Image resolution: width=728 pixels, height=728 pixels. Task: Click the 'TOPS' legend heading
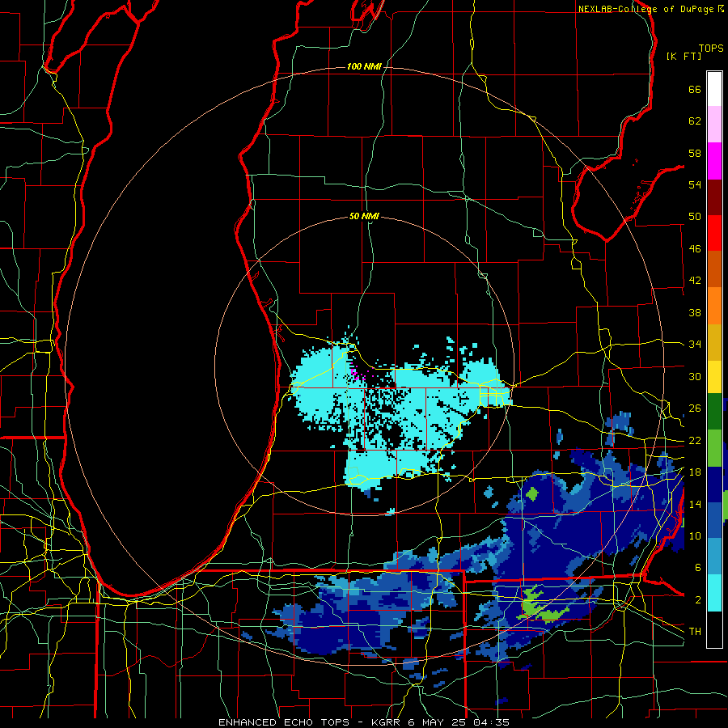(x=711, y=48)
